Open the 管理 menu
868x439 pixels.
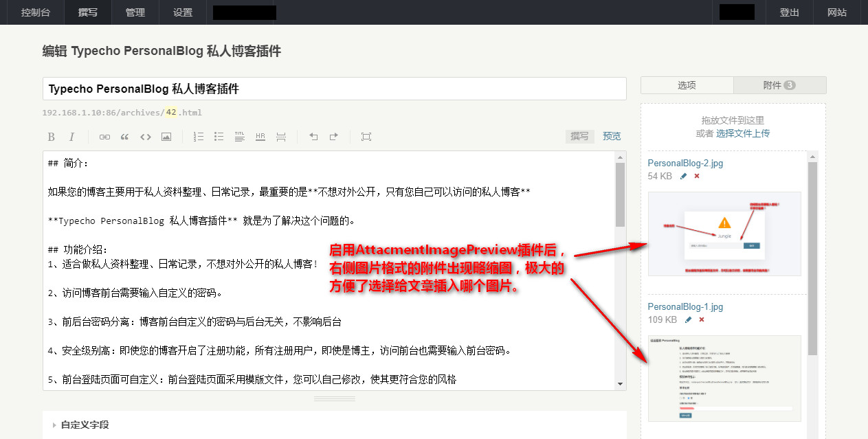pyautogui.click(x=135, y=12)
